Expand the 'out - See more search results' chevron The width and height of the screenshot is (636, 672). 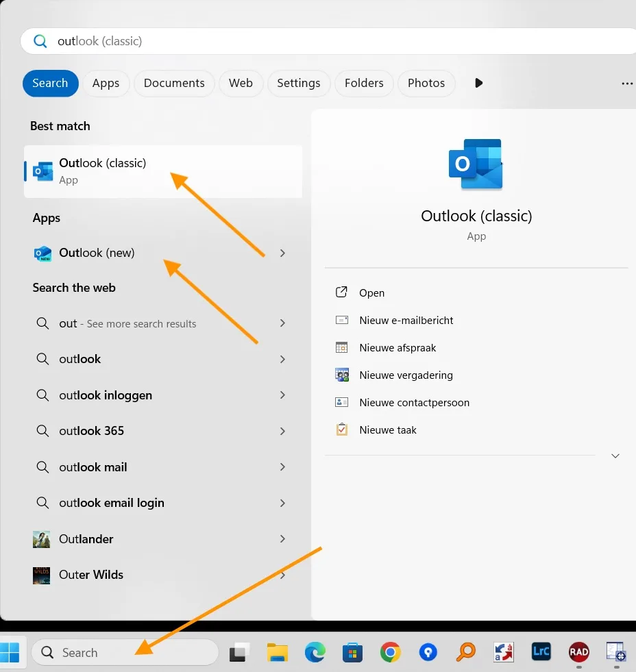click(282, 323)
